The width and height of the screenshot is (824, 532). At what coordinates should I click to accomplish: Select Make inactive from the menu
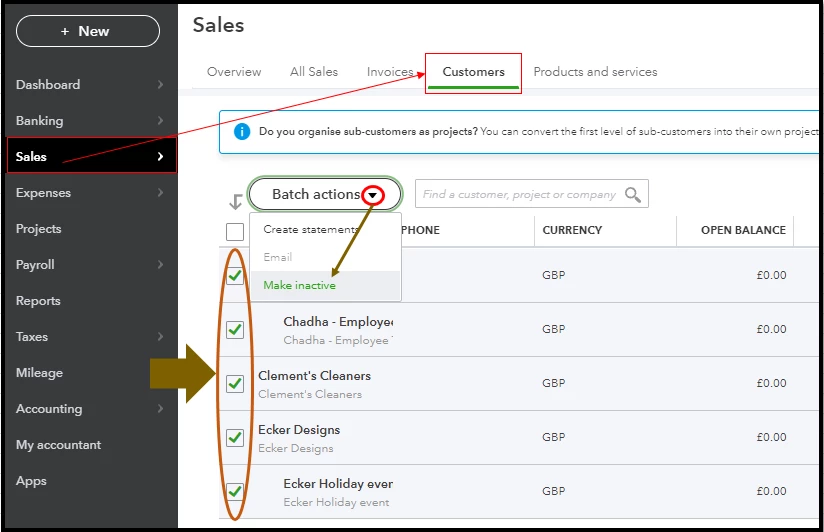(x=300, y=285)
